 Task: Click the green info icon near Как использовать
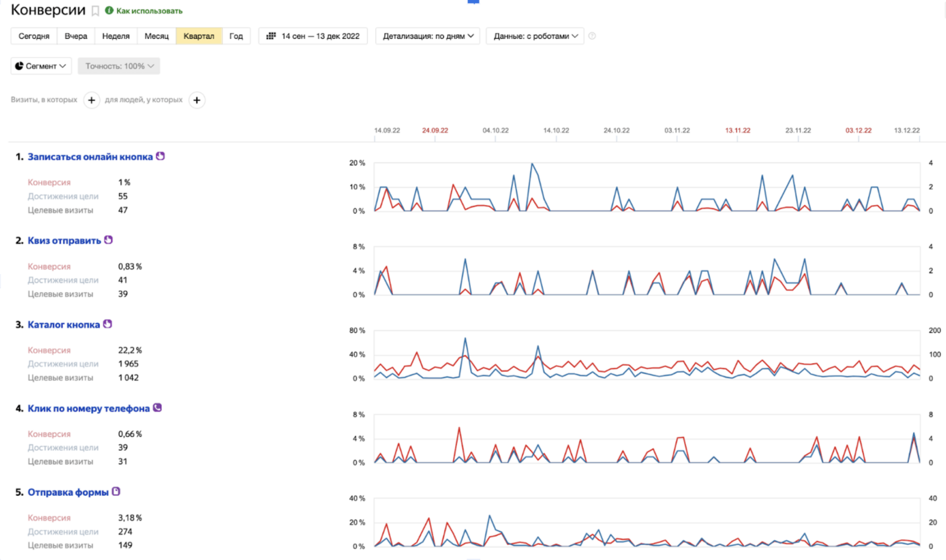coord(109,11)
